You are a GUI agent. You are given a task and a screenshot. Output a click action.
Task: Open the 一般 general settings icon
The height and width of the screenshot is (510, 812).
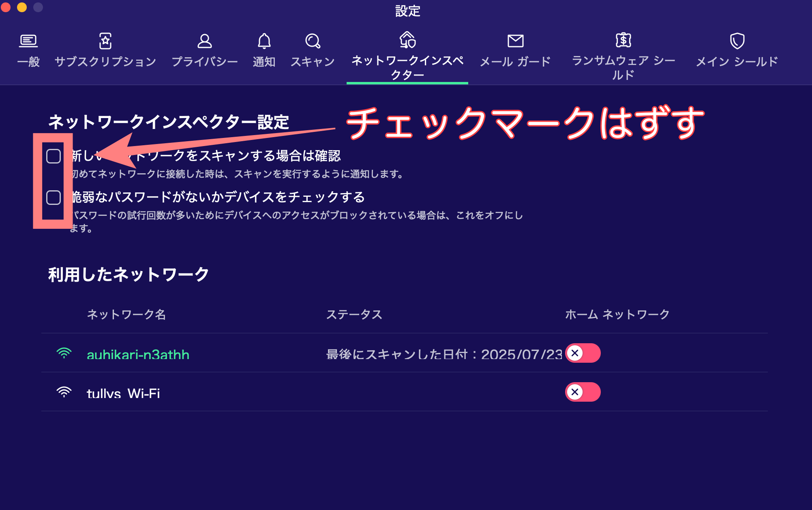tap(28, 41)
